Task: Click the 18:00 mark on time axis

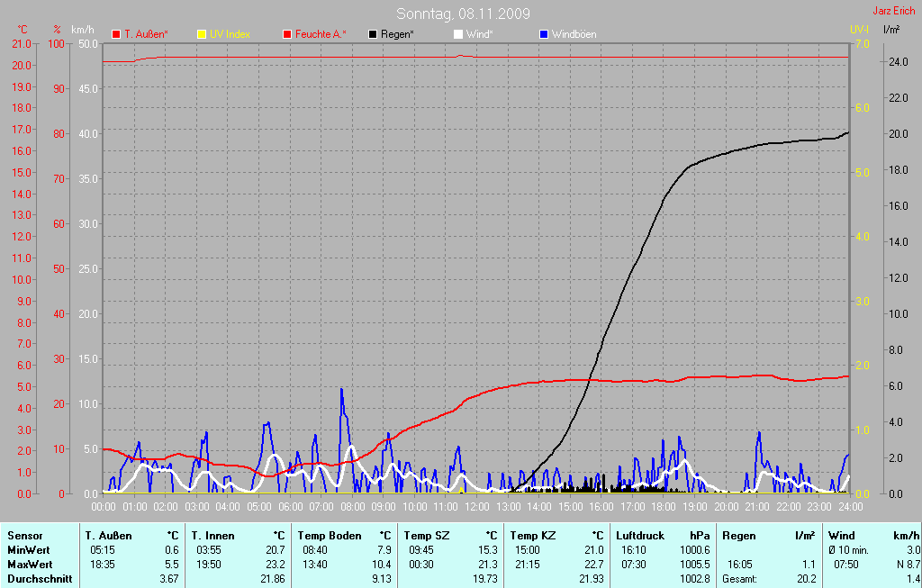Action: click(x=663, y=507)
